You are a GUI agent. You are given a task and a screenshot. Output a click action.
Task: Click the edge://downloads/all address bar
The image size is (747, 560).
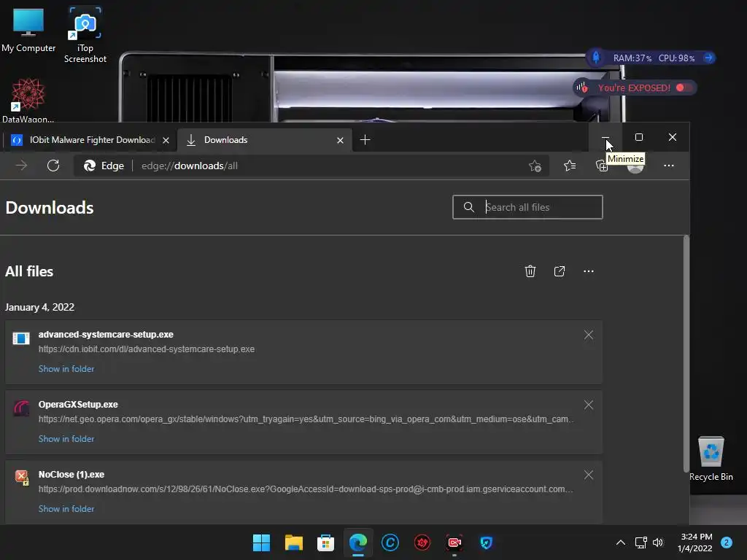(x=312, y=166)
